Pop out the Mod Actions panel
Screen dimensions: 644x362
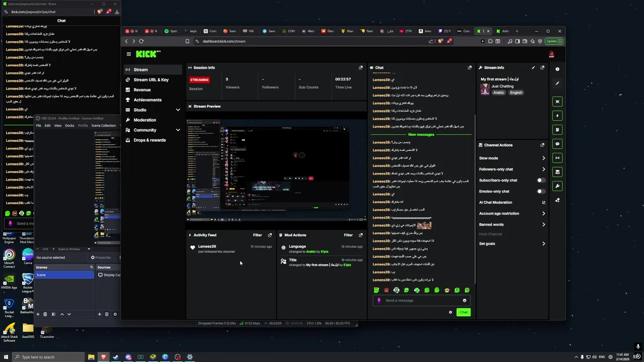[x=361, y=235]
